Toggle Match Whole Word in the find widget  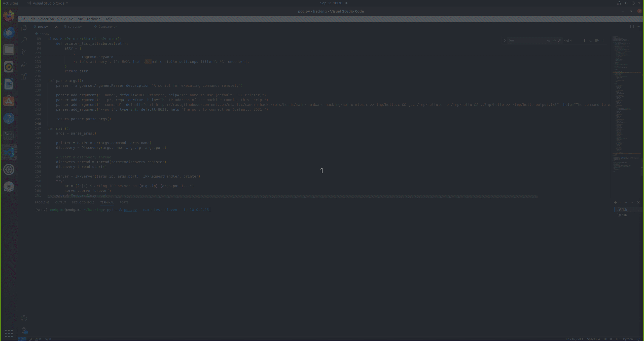point(554,40)
